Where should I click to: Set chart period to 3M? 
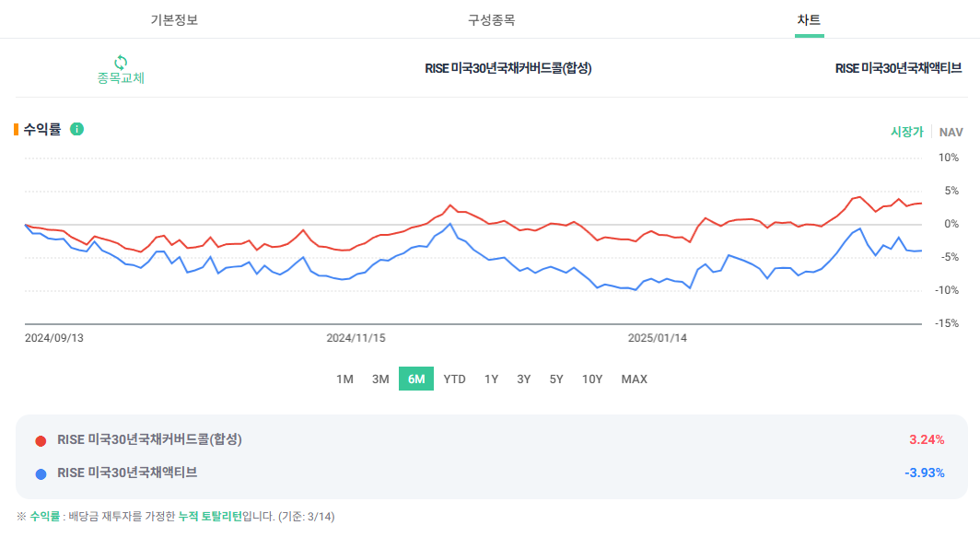tap(380, 379)
